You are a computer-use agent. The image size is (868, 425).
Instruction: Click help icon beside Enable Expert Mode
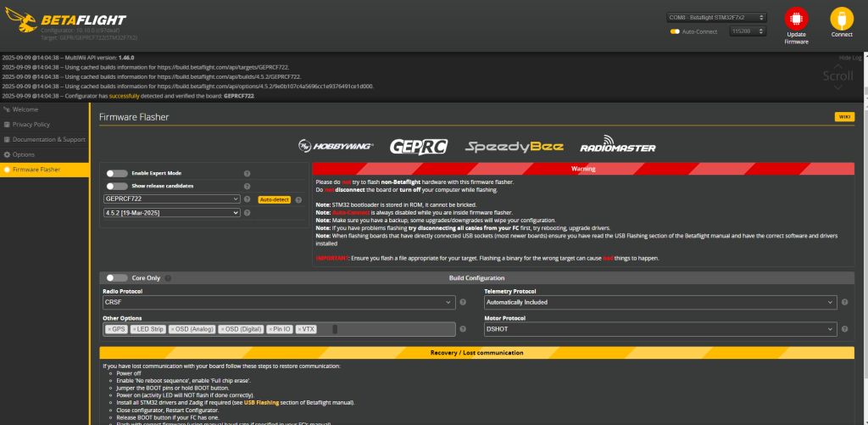(x=247, y=173)
